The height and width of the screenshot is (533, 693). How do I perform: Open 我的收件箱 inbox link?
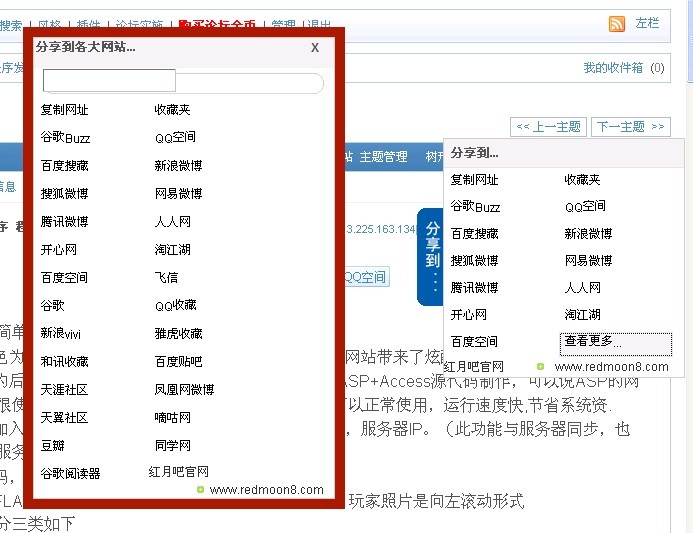(x=613, y=68)
